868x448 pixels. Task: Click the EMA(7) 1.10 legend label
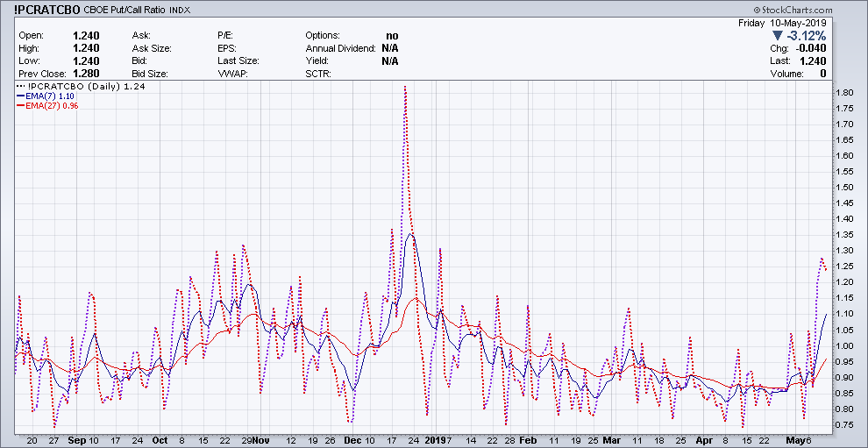49,97
